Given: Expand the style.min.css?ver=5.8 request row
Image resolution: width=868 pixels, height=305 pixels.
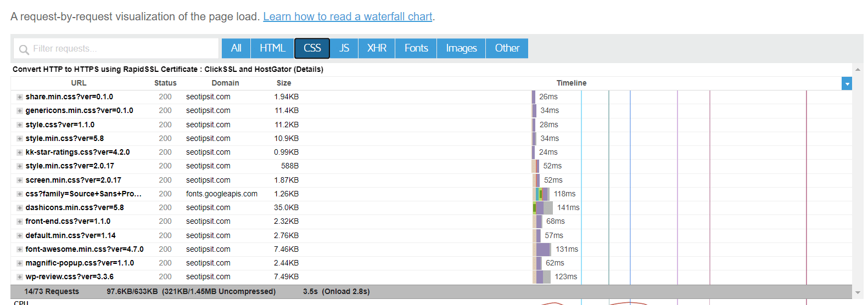Looking at the screenshot, I should (x=20, y=139).
